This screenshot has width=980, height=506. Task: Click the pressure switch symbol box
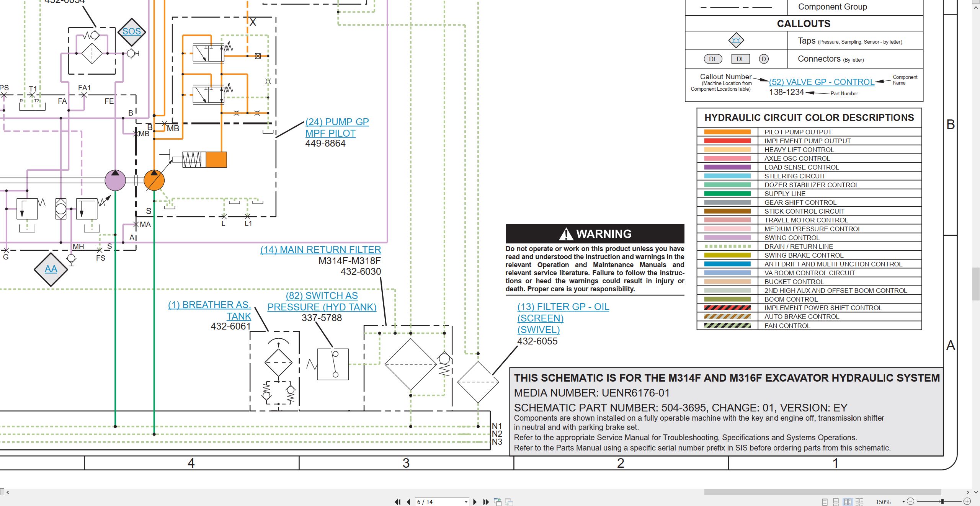tap(333, 364)
